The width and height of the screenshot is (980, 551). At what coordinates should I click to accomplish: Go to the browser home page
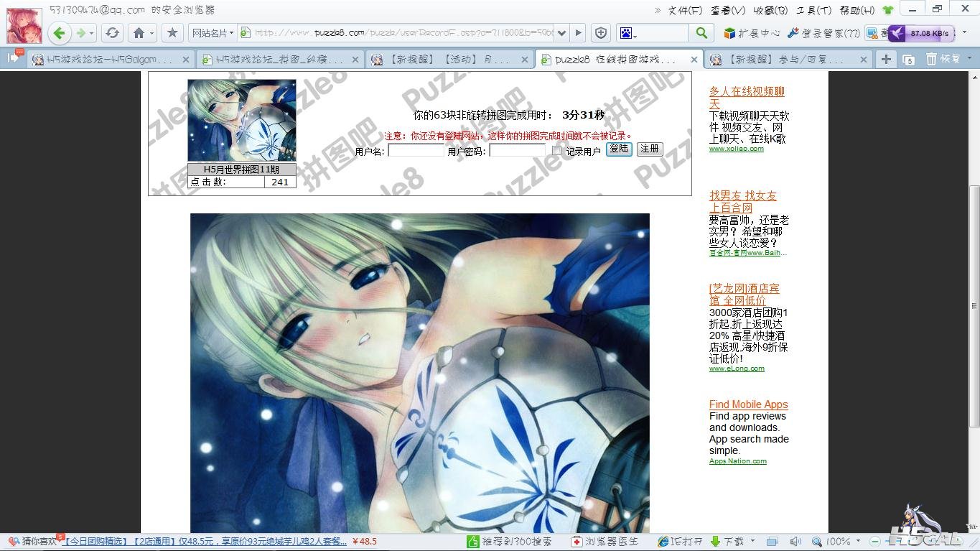pos(139,32)
